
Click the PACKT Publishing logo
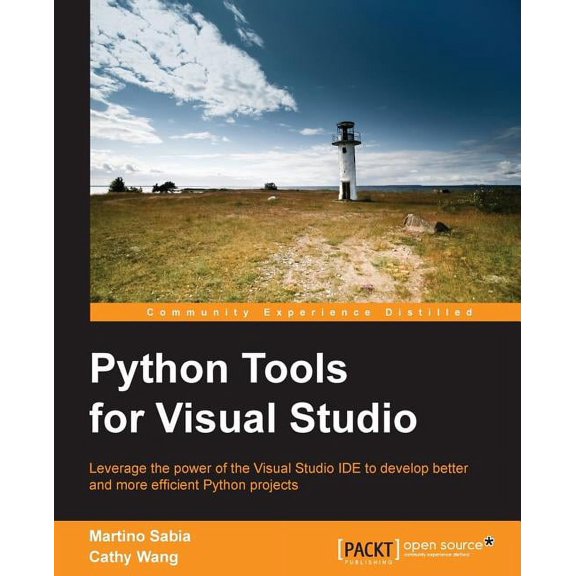click(x=368, y=551)
